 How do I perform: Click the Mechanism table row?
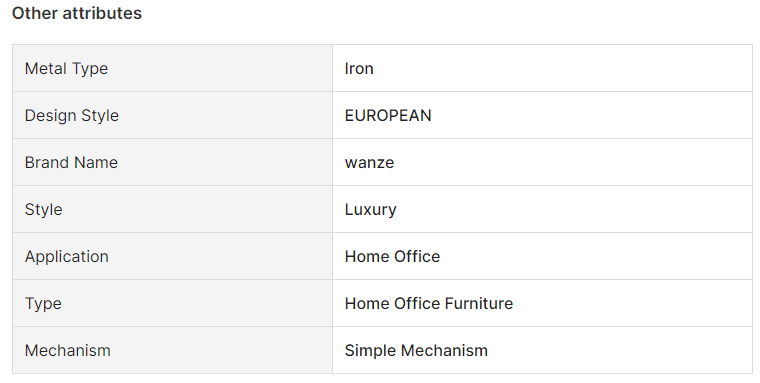382,351
